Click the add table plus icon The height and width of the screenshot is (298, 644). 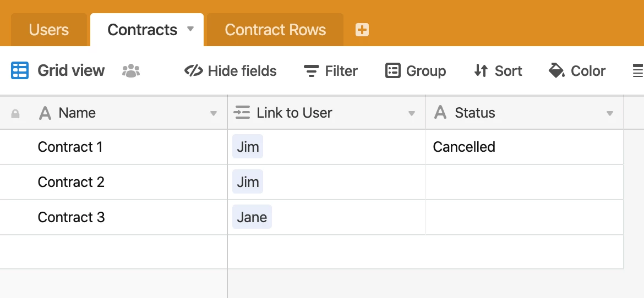362,30
